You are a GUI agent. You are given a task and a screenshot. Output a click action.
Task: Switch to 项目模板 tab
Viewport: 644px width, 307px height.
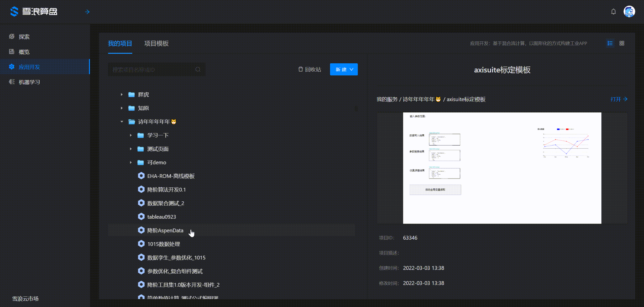[x=156, y=44]
